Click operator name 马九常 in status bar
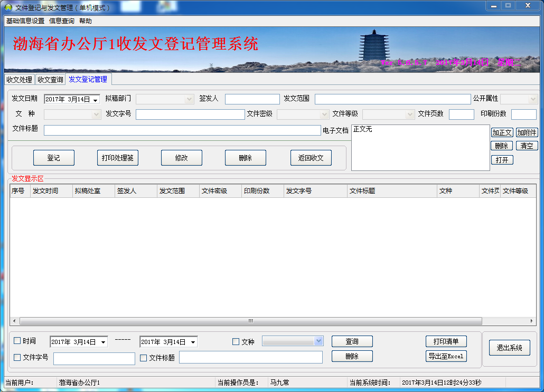Image resolution: width=544 pixels, height=392 pixels. pyautogui.click(x=279, y=383)
